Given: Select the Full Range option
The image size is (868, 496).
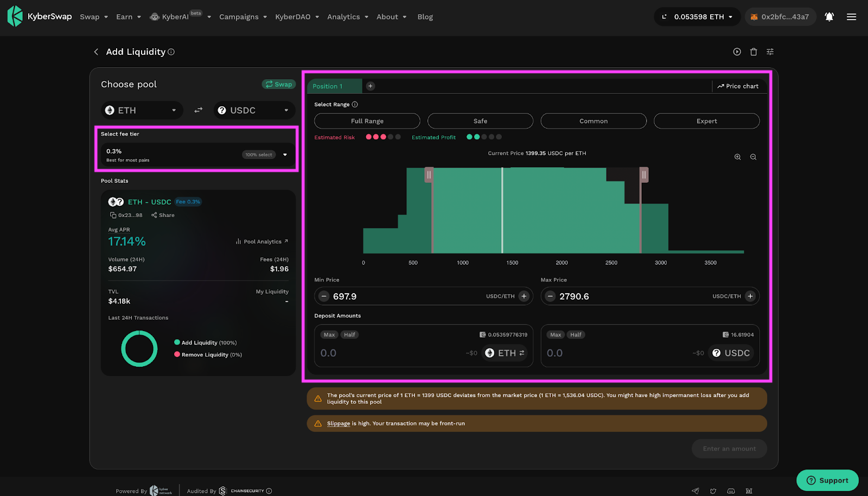Looking at the screenshot, I should pyautogui.click(x=367, y=121).
